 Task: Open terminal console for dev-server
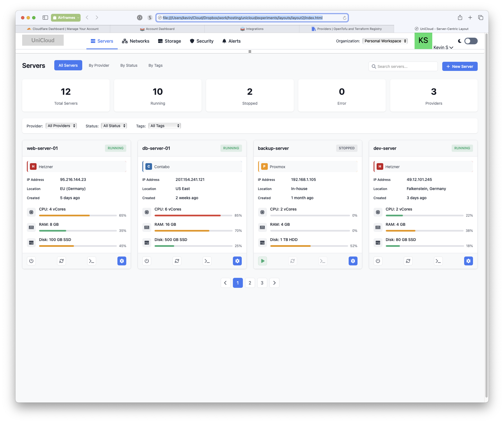[438, 261]
